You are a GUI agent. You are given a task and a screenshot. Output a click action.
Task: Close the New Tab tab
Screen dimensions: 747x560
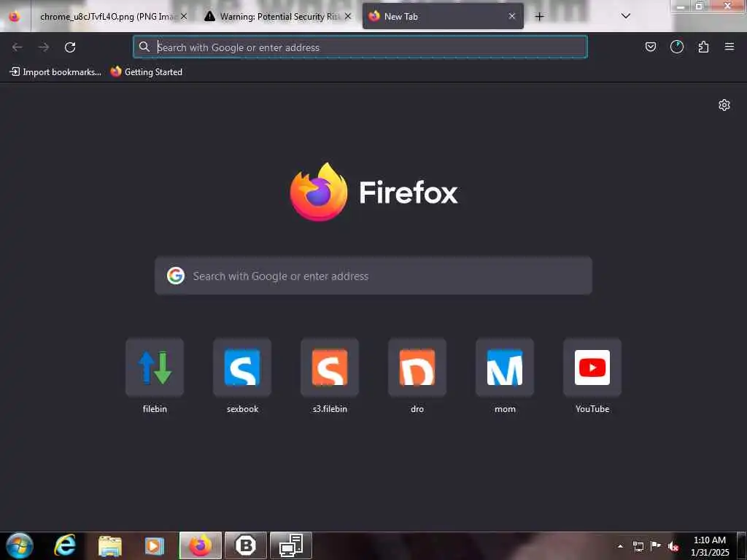(x=512, y=16)
